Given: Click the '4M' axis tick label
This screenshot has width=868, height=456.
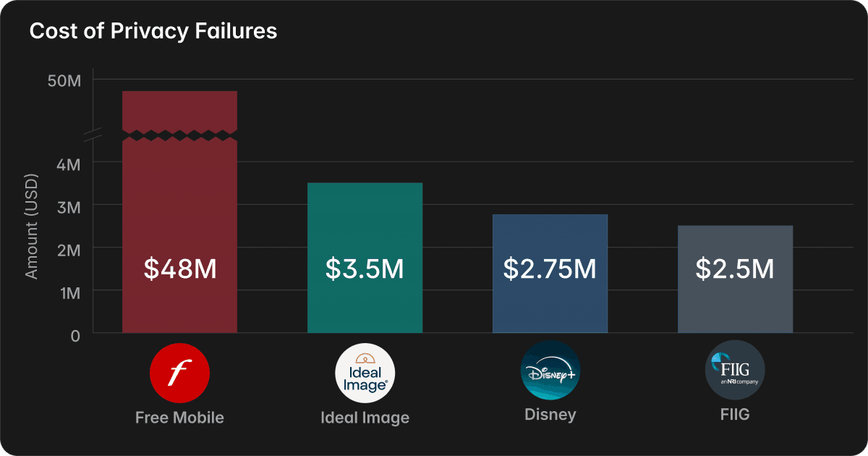Looking at the screenshot, I should [x=69, y=164].
